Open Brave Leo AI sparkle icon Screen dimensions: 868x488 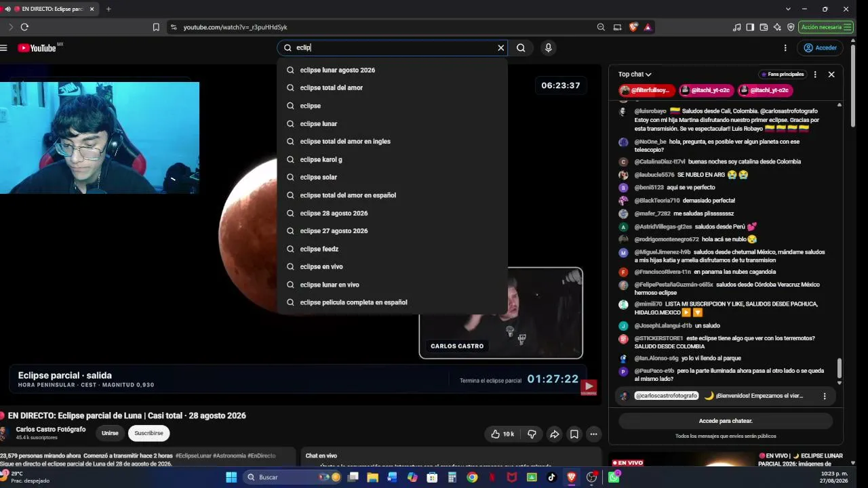777,27
